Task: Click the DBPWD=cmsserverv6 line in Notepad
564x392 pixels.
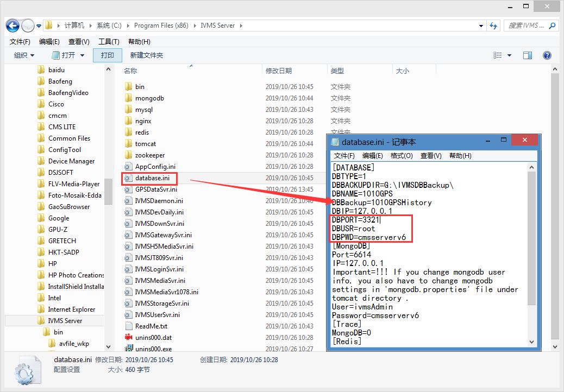Action: click(369, 237)
